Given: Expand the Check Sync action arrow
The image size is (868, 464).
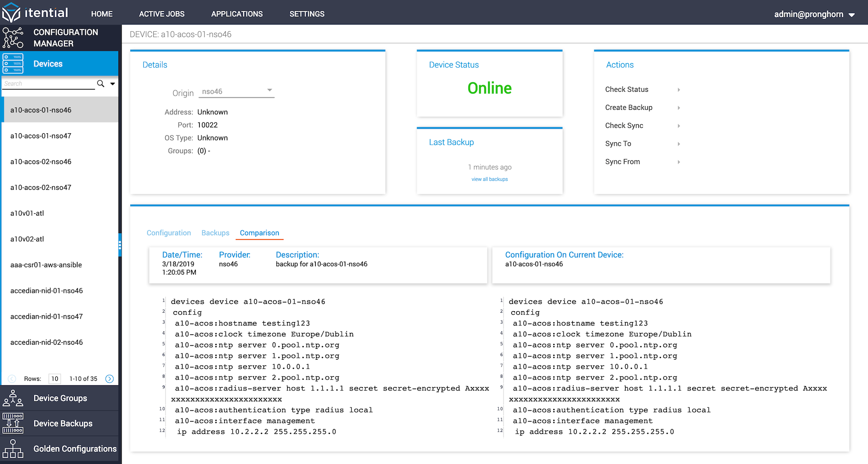Looking at the screenshot, I should [679, 126].
